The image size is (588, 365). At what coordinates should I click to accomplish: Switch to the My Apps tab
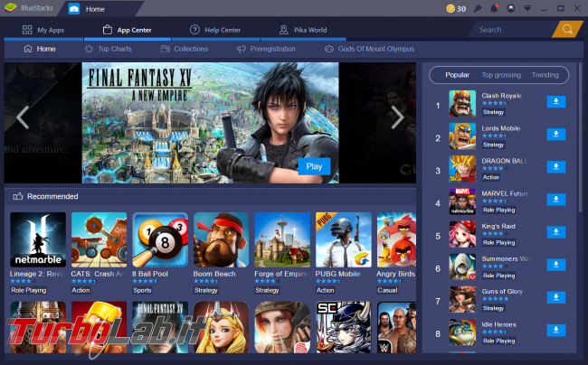[x=43, y=30]
